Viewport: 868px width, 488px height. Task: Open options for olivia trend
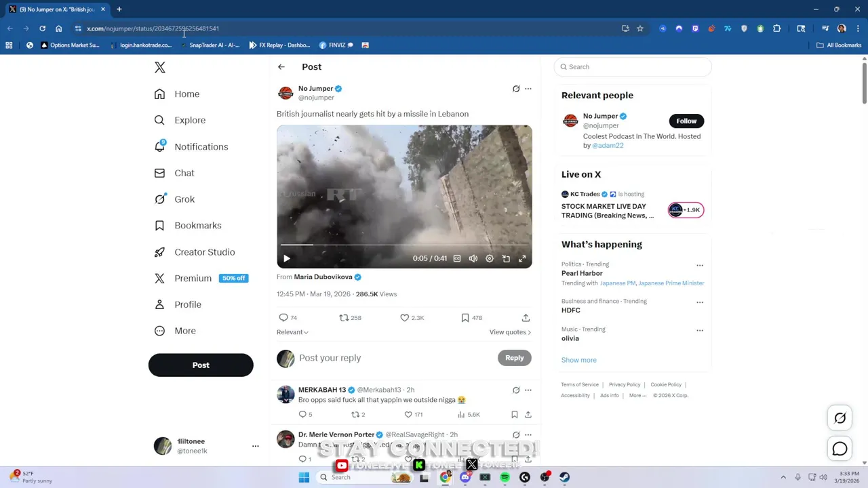[700, 330]
